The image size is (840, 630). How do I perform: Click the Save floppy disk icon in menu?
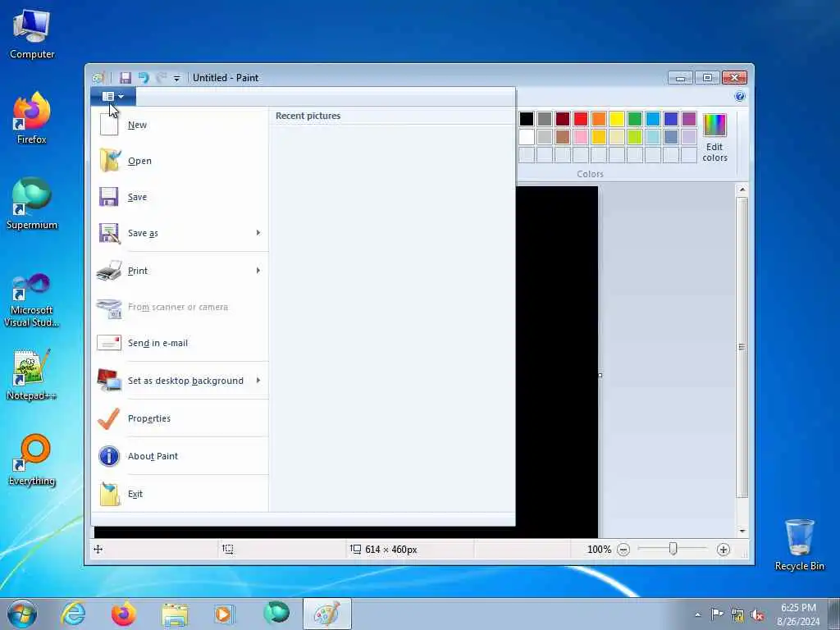[109, 197]
